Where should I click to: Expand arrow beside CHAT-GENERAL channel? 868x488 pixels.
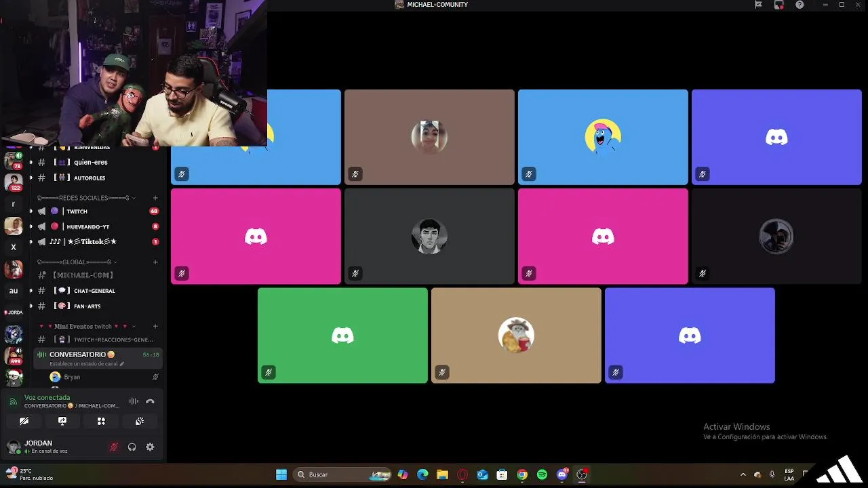[31, 291]
